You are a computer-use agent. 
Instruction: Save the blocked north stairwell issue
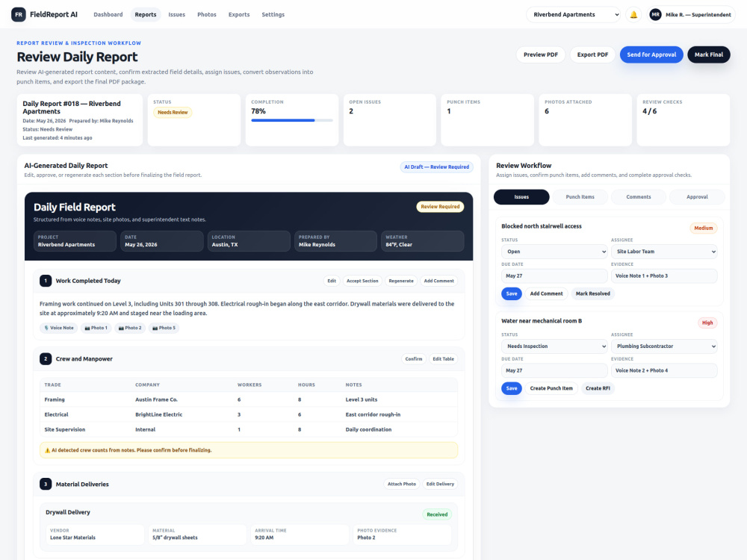coord(512,293)
